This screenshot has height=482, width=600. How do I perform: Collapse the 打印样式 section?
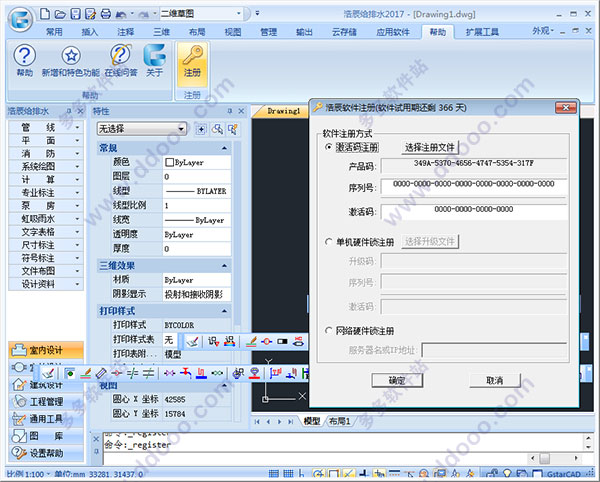[224, 311]
